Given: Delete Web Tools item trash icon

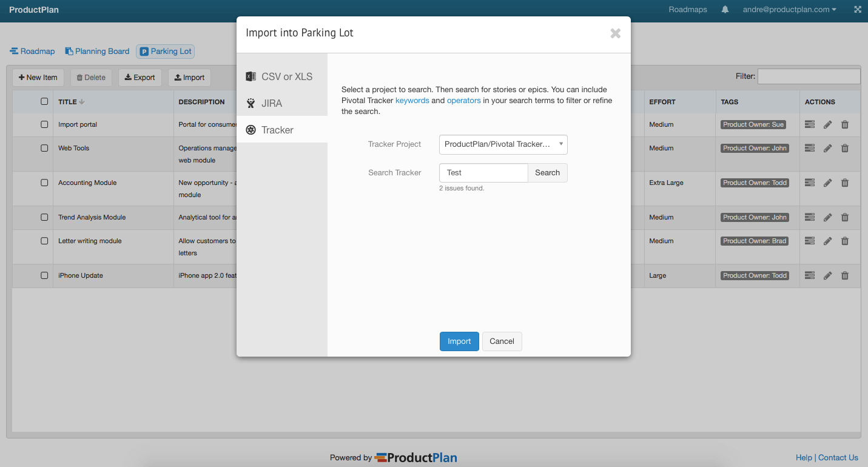Looking at the screenshot, I should pyautogui.click(x=845, y=148).
